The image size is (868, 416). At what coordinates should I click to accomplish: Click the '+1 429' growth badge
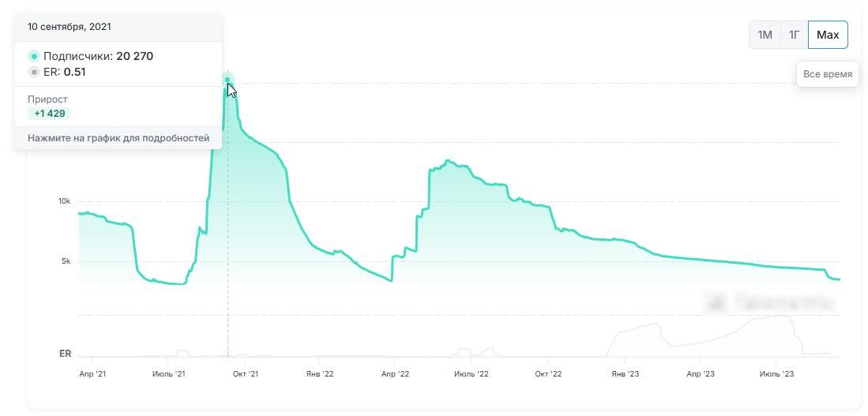coord(49,114)
